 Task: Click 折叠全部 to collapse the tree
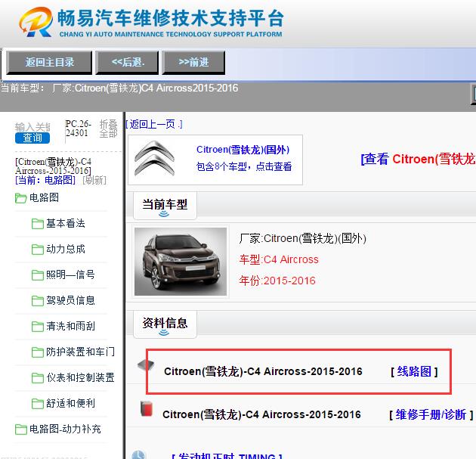[108, 129]
